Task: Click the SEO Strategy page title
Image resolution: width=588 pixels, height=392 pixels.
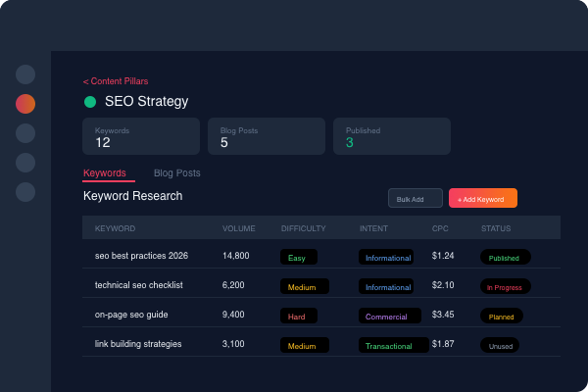Action: tap(147, 102)
